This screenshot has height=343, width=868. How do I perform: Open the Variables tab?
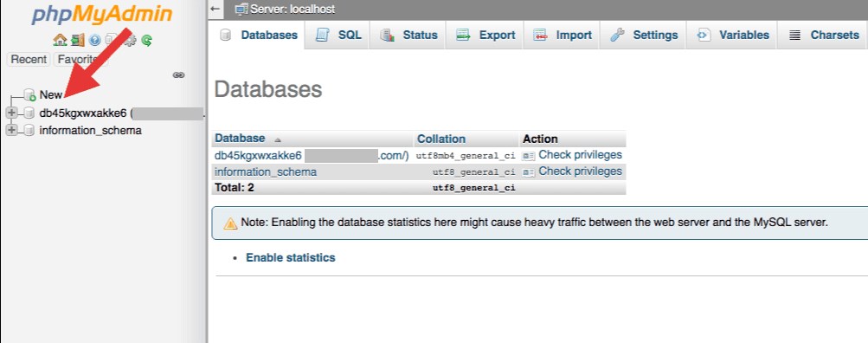pos(732,35)
